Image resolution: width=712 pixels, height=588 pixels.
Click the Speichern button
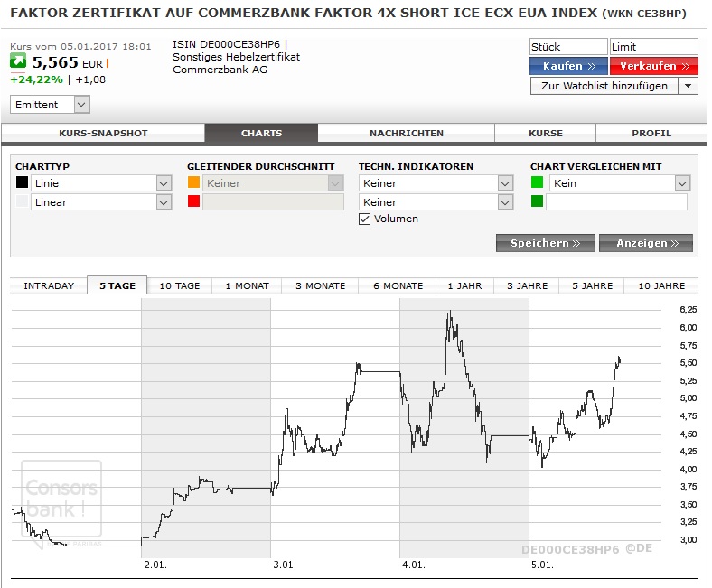pos(546,243)
